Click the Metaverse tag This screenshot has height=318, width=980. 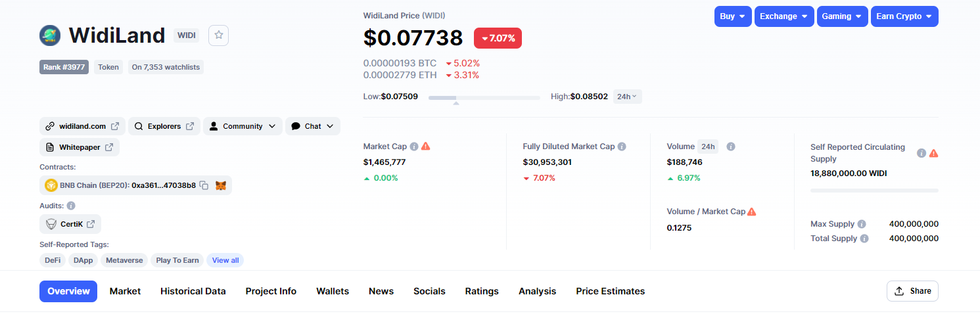[124, 260]
